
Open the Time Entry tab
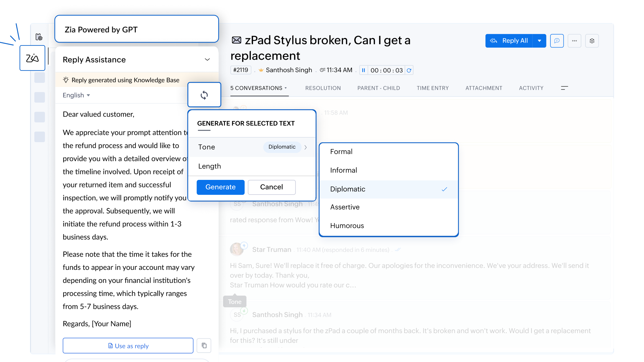point(432,88)
